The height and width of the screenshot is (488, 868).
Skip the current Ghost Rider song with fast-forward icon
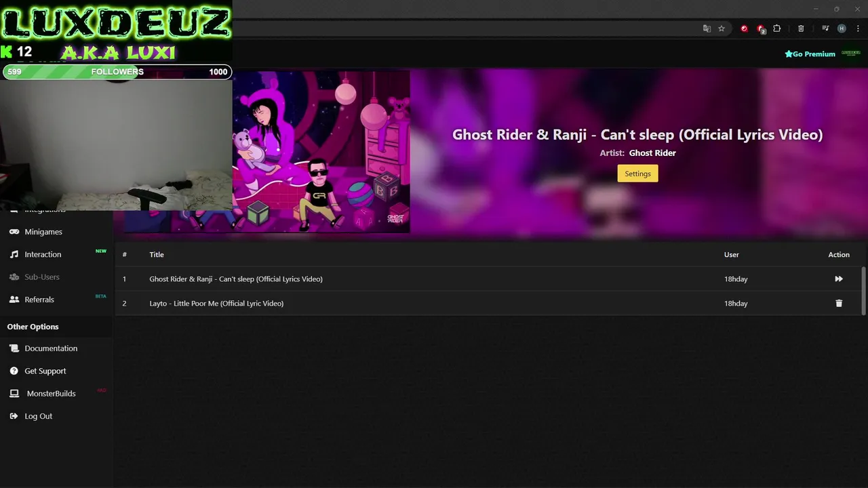pyautogui.click(x=839, y=279)
